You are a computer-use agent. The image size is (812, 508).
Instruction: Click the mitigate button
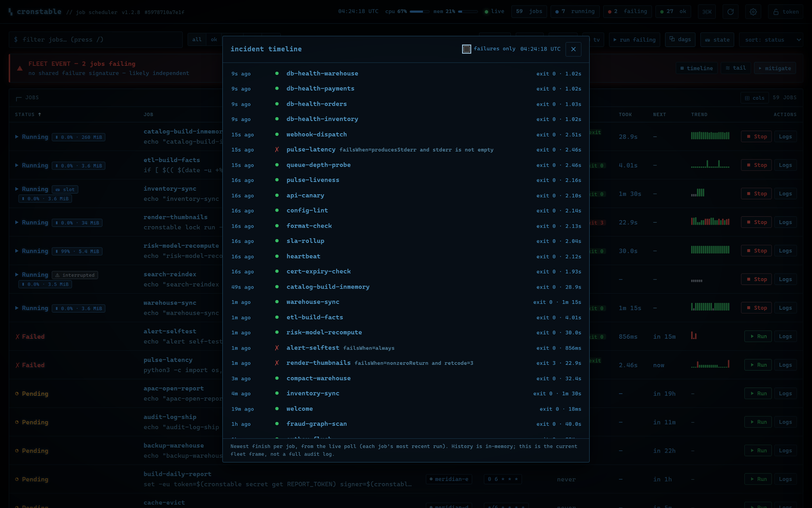(x=774, y=68)
